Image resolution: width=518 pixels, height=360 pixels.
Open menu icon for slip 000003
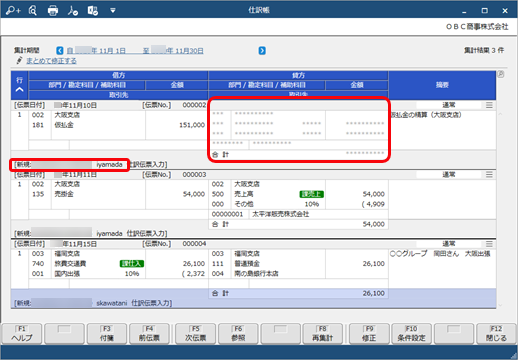coord(489,175)
